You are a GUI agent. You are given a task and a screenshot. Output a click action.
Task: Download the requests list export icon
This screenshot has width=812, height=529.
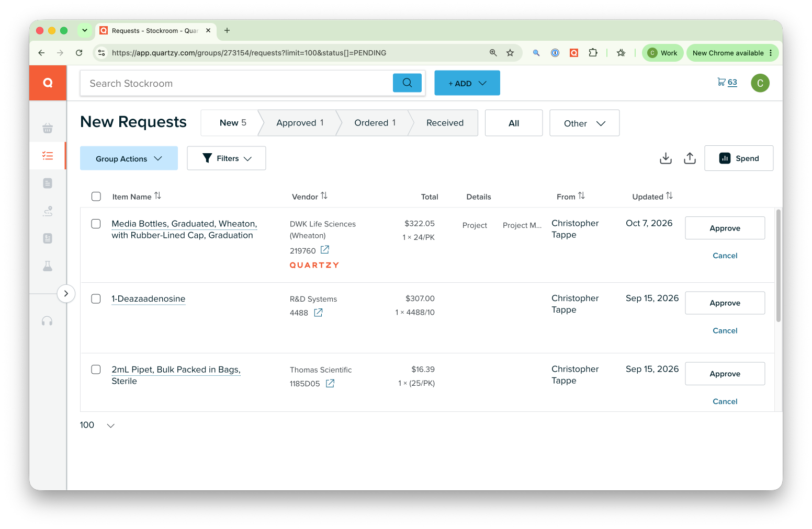click(x=666, y=158)
